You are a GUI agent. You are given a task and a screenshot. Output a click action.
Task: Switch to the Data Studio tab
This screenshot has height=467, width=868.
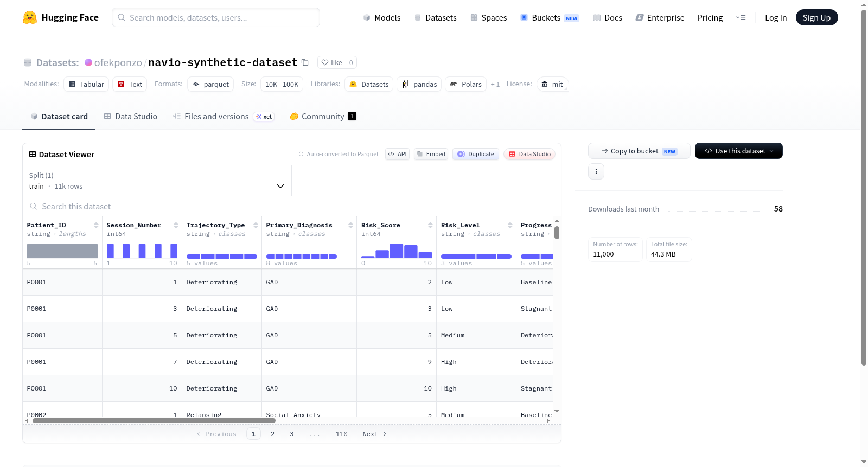point(131,117)
